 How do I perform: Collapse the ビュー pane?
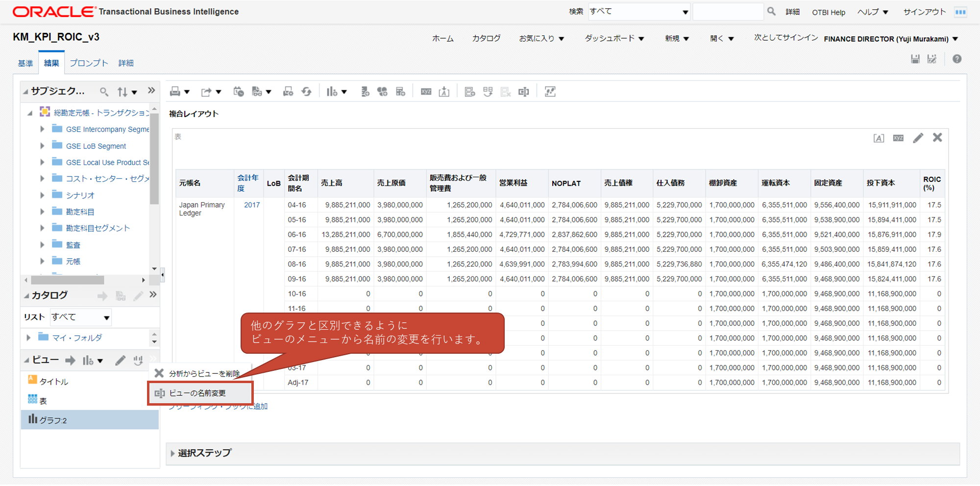coord(26,360)
